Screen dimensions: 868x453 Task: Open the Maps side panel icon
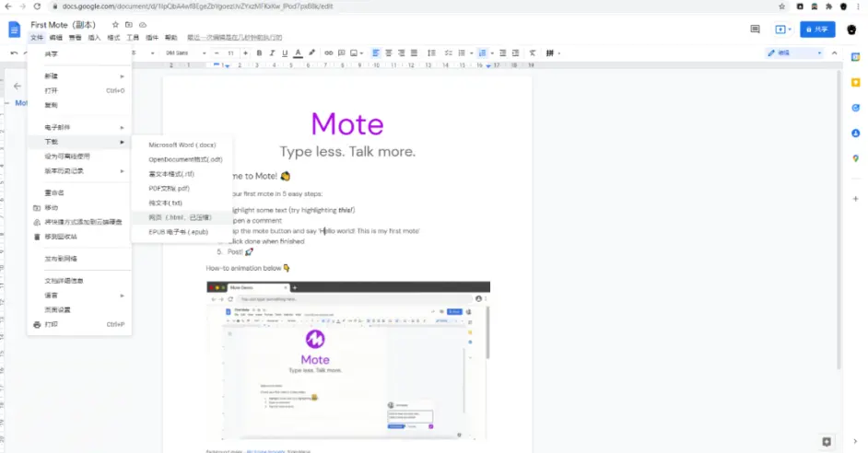(855, 158)
